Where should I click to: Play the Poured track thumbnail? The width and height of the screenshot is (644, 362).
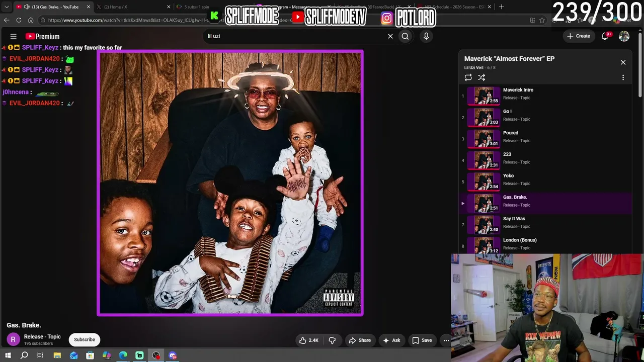click(x=484, y=139)
